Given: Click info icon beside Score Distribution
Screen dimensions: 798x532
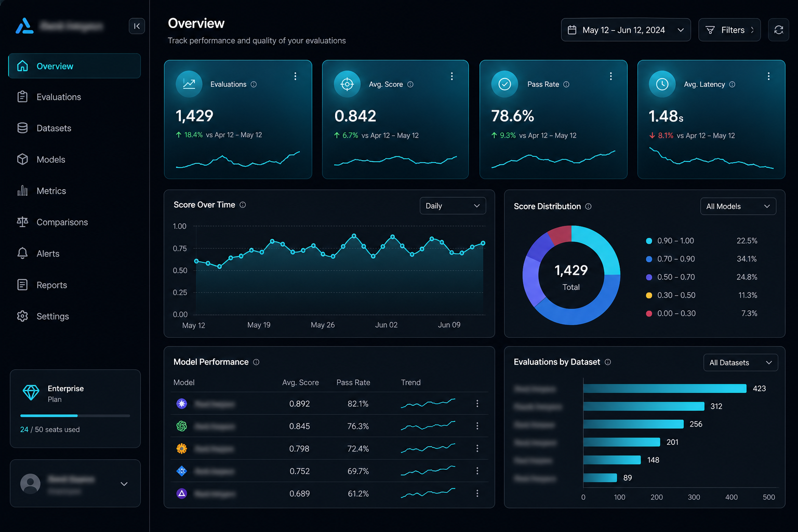Looking at the screenshot, I should point(588,206).
